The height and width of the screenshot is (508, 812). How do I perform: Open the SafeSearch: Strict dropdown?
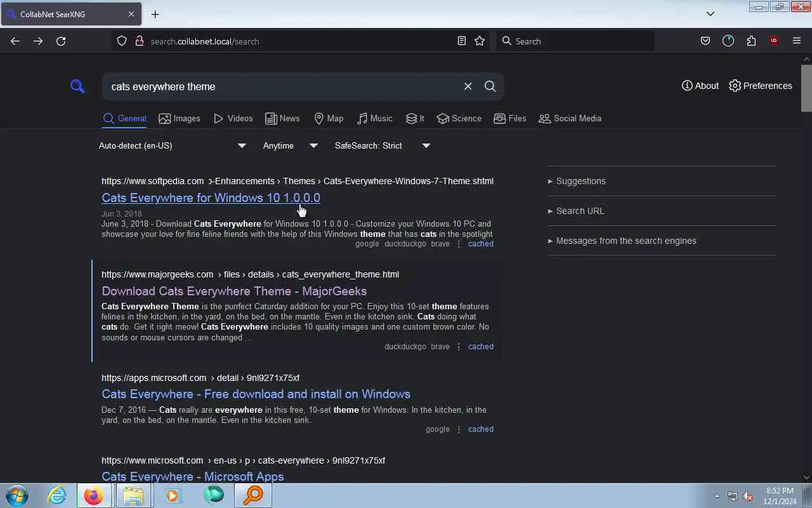tap(383, 146)
